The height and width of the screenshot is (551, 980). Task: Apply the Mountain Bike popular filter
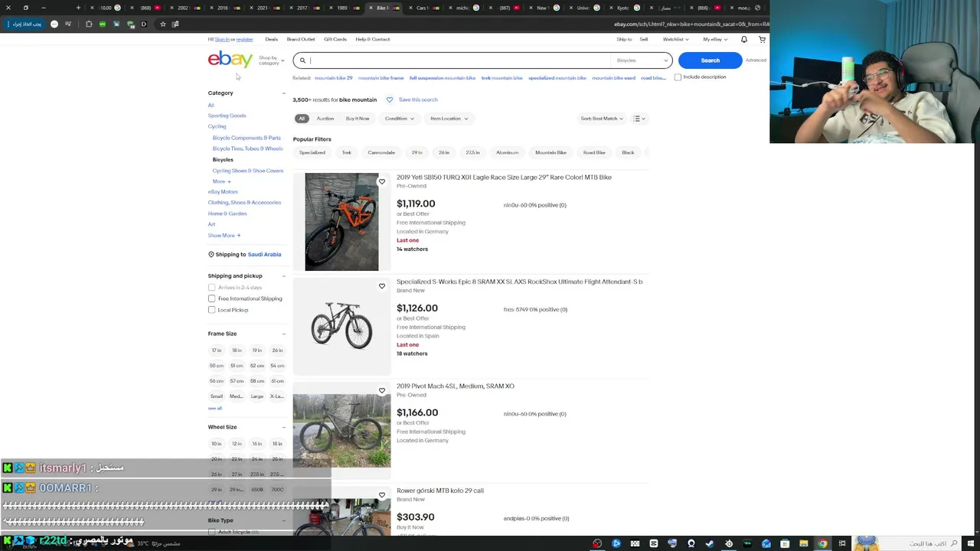550,152
